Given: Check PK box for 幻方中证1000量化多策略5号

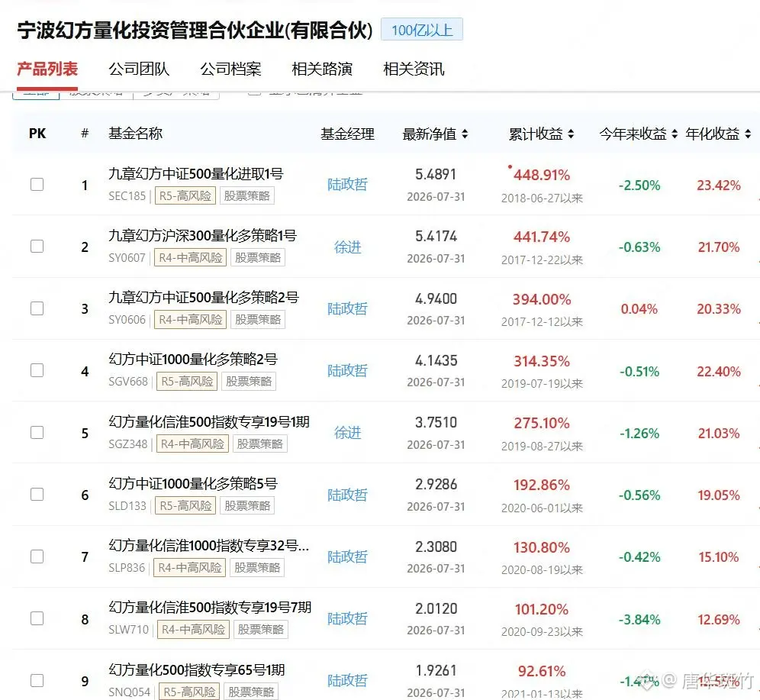Looking at the screenshot, I should [37, 495].
